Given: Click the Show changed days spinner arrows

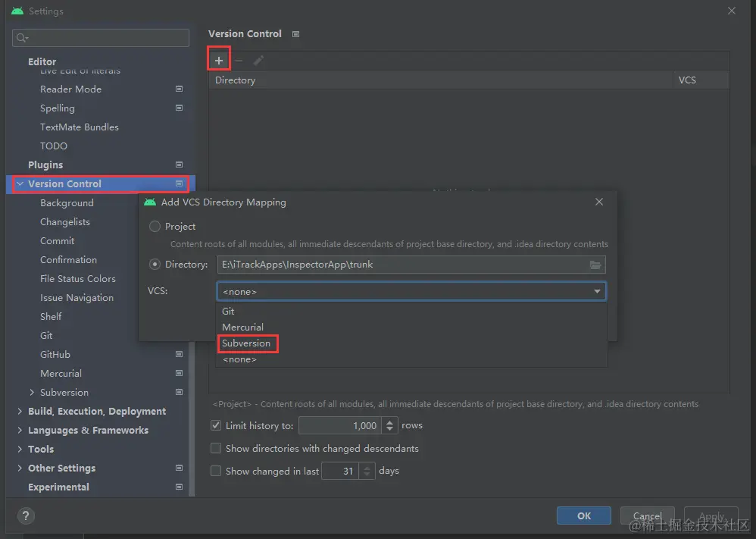Looking at the screenshot, I should 367,471.
